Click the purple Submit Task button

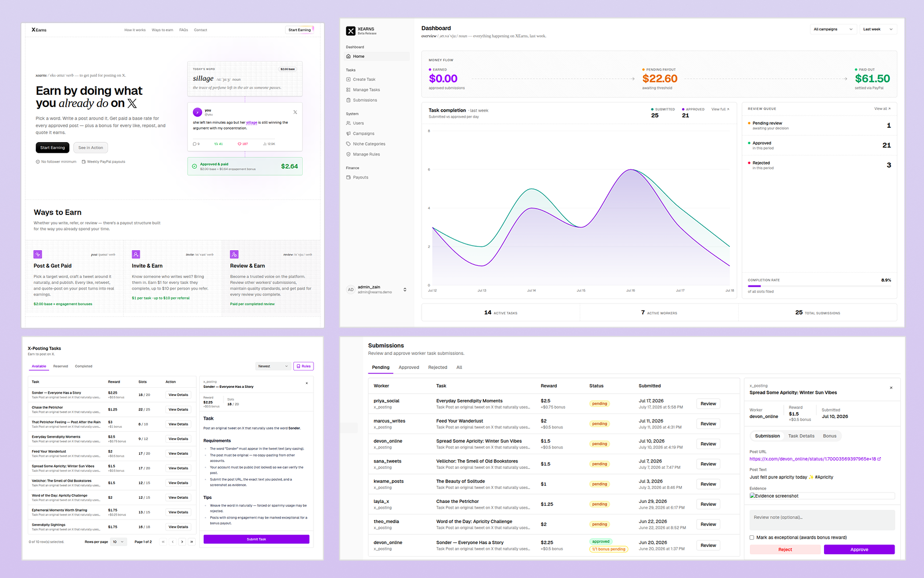click(256, 539)
